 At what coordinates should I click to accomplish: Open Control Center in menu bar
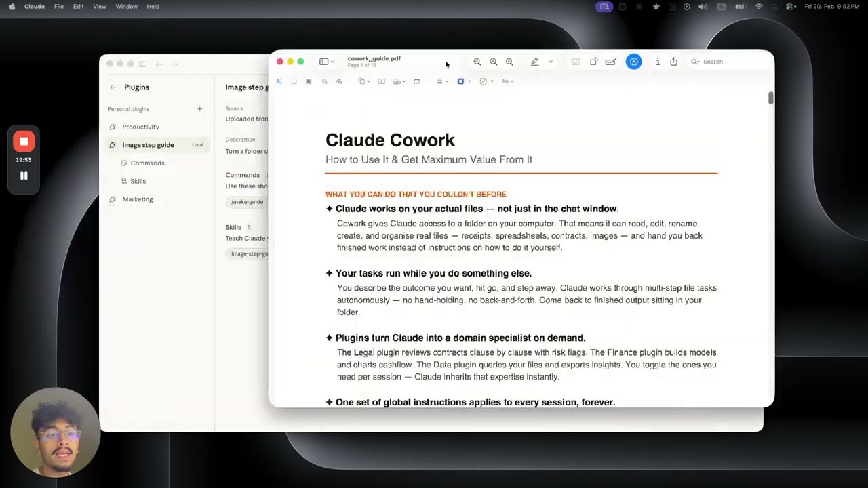click(791, 7)
